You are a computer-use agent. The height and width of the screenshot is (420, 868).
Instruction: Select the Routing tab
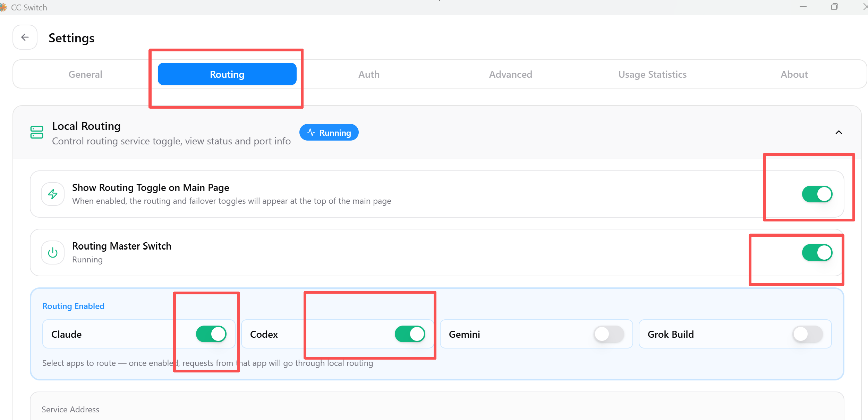coord(227,74)
